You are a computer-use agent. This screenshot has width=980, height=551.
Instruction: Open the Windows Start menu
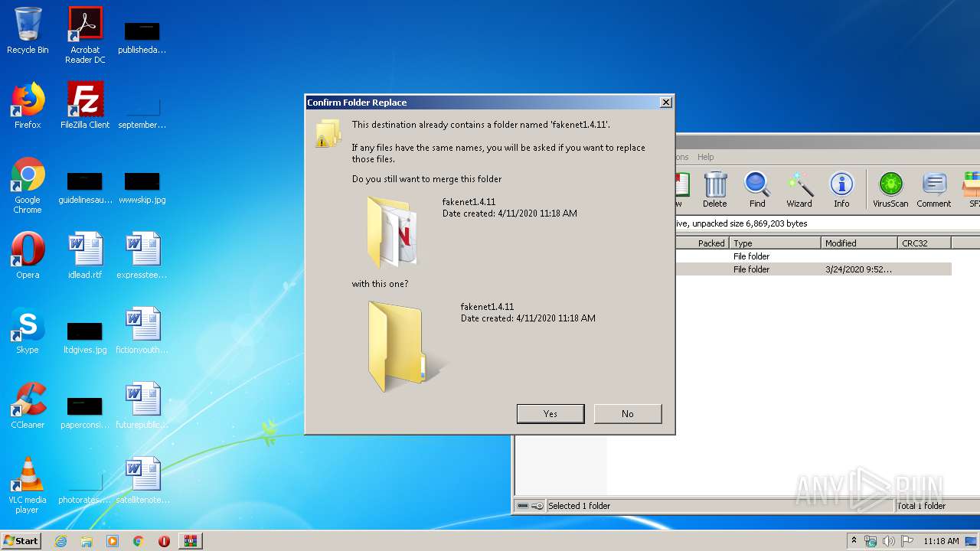pyautogui.click(x=21, y=540)
